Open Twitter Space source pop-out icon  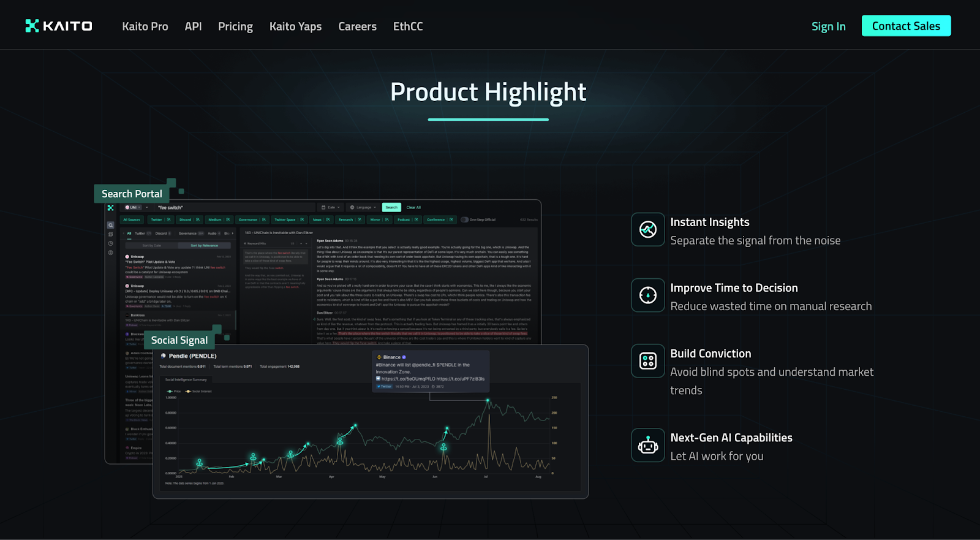point(302,219)
